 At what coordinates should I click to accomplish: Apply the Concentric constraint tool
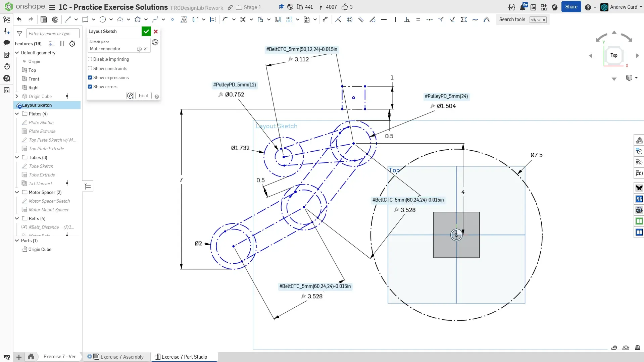click(350, 19)
